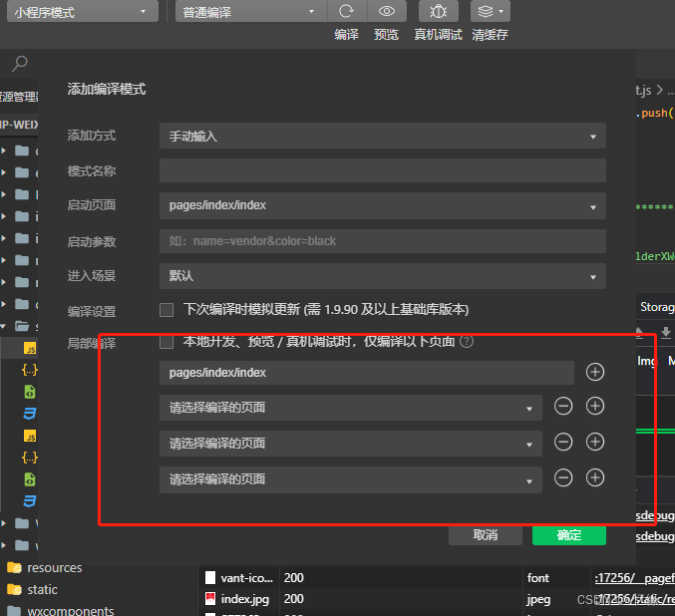
Task: Click the compile refresh icon
Action: pyautogui.click(x=347, y=11)
